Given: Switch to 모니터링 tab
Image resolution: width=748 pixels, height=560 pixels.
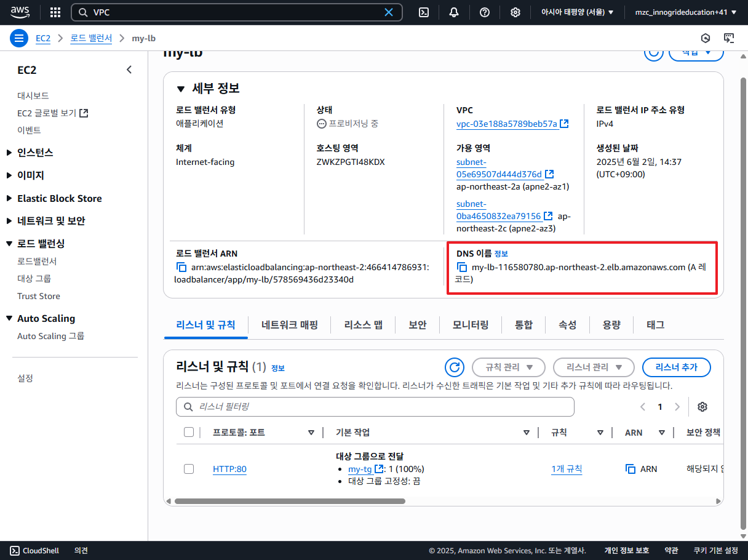Looking at the screenshot, I should tap(471, 325).
